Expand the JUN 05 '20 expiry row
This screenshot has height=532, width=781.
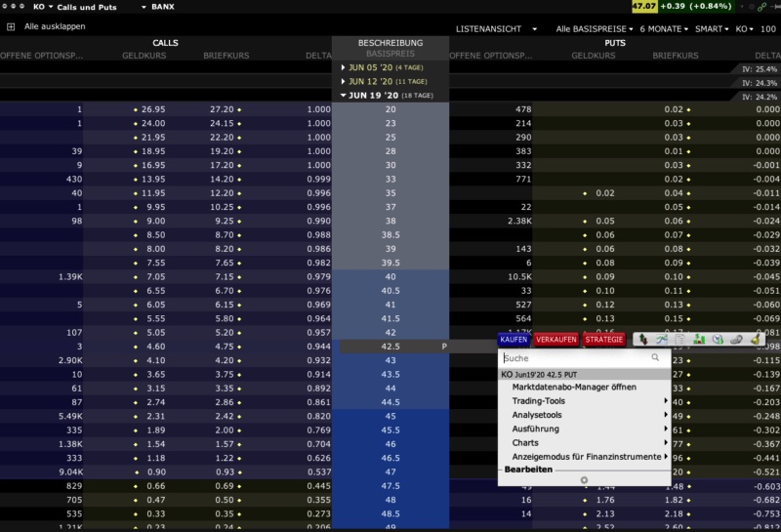point(344,67)
